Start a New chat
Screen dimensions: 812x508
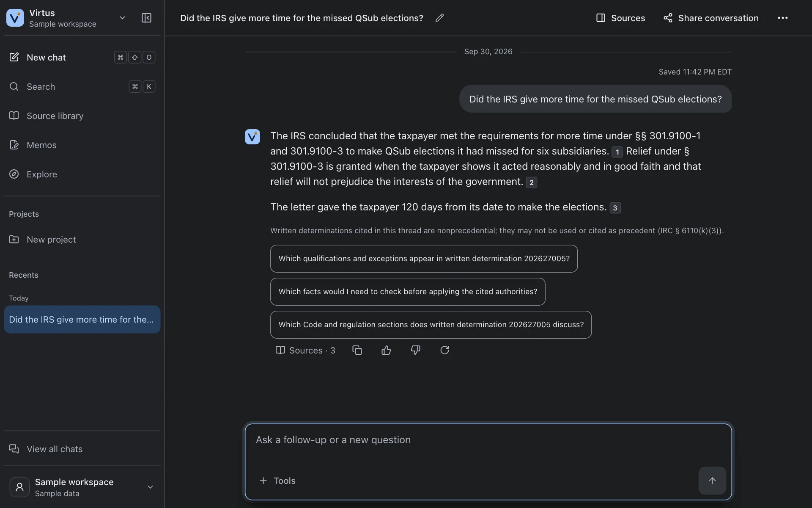point(82,57)
